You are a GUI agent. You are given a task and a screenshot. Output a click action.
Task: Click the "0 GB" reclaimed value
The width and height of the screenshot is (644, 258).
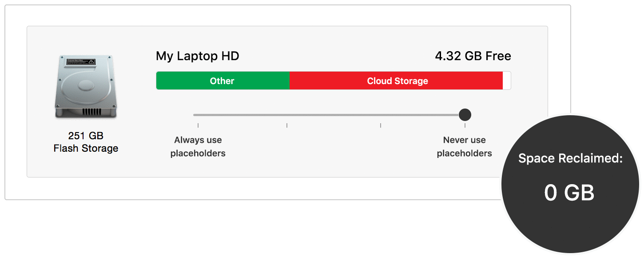tap(569, 193)
